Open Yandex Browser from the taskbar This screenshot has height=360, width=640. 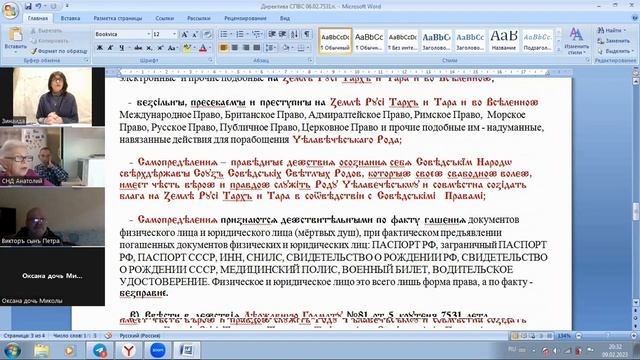(129, 350)
